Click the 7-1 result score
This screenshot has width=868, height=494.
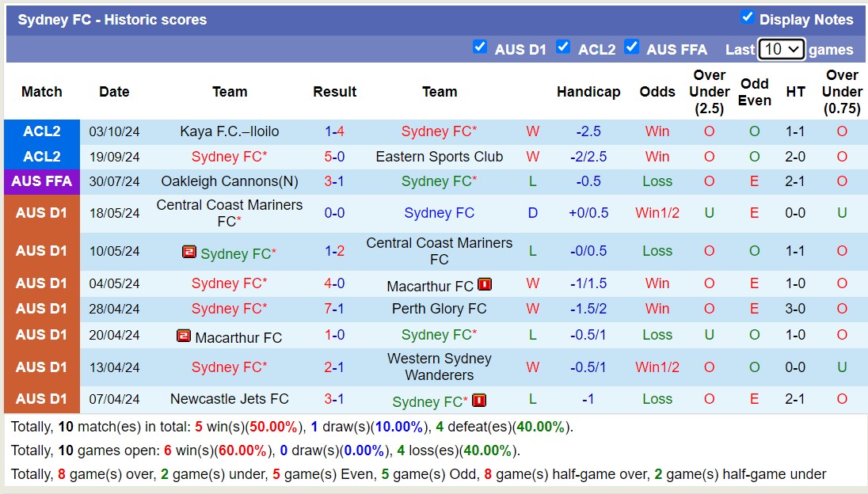(x=334, y=309)
